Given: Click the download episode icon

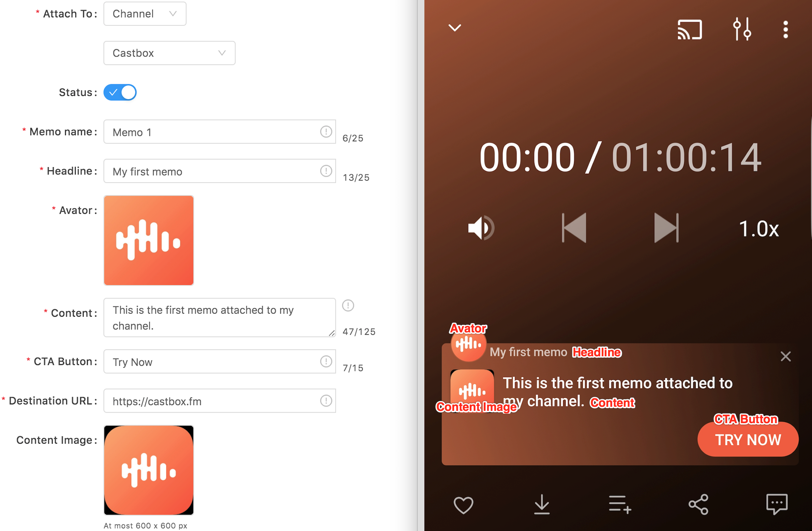Looking at the screenshot, I should point(541,504).
